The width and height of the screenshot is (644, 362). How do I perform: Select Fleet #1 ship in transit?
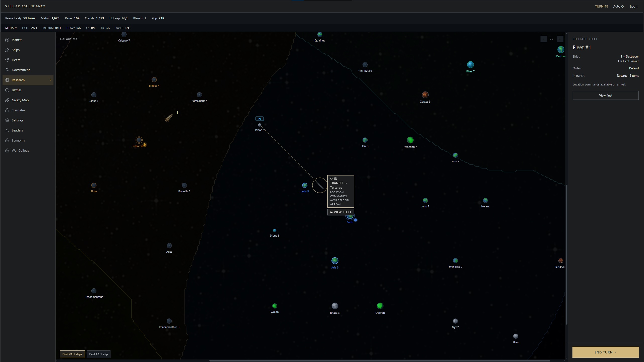pos(320,185)
